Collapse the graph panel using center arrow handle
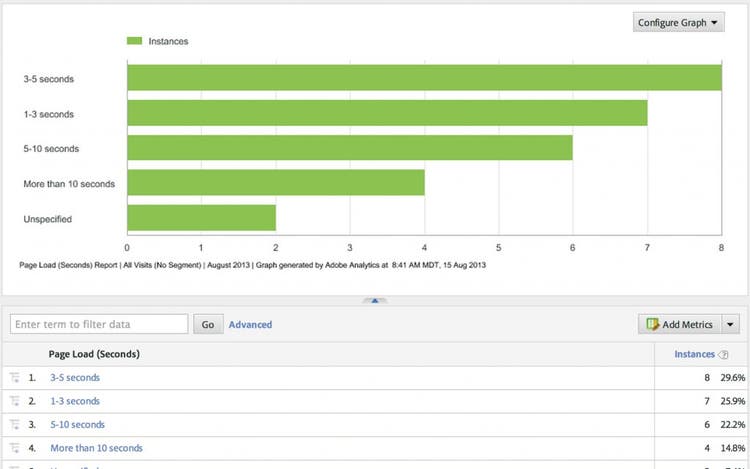 pos(374,299)
